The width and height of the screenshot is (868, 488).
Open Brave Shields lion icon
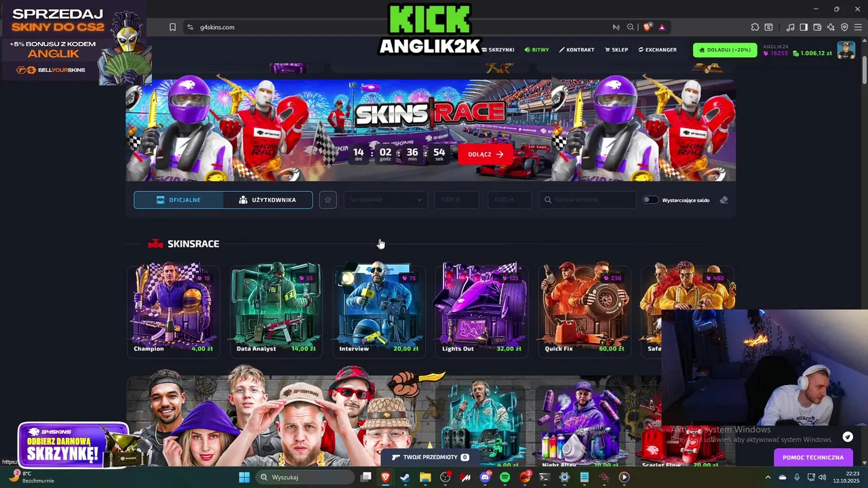click(x=648, y=27)
